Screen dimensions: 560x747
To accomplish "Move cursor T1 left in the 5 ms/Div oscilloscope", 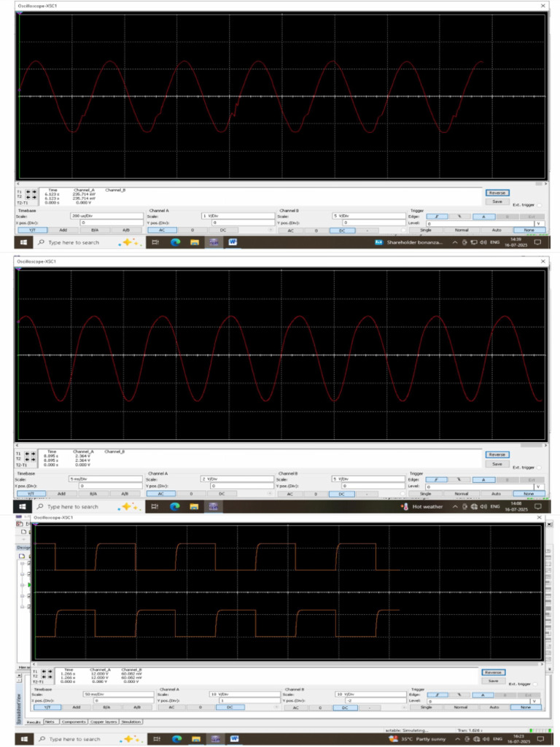I will pyautogui.click(x=27, y=454).
